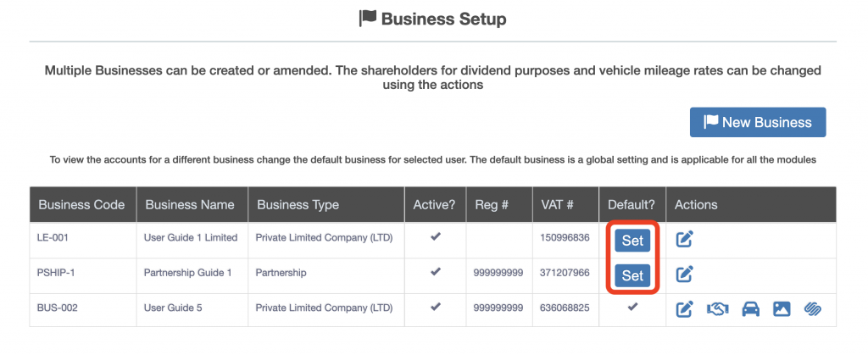Click the Squarespace-style link icon for BUS-002

tap(814, 308)
